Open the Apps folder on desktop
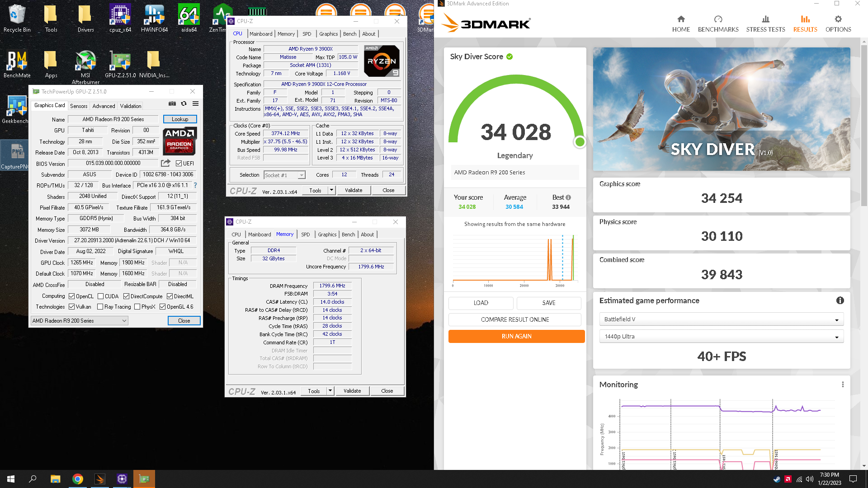 click(x=51, y=64)
